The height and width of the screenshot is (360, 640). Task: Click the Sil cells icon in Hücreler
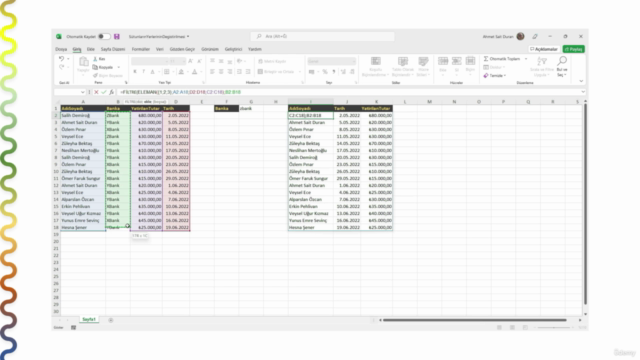pyautogui.click(x=457, y=61)
